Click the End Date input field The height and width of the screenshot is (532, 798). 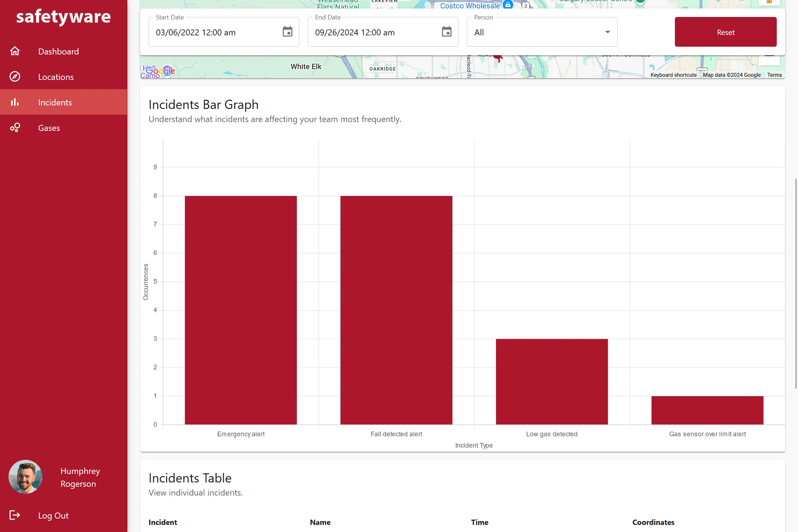pyautogui.click(x=383, y=32)
